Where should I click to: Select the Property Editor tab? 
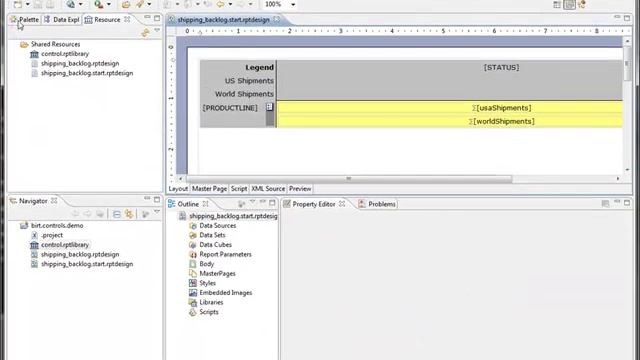pyautogui.click(x=313, y=204)
